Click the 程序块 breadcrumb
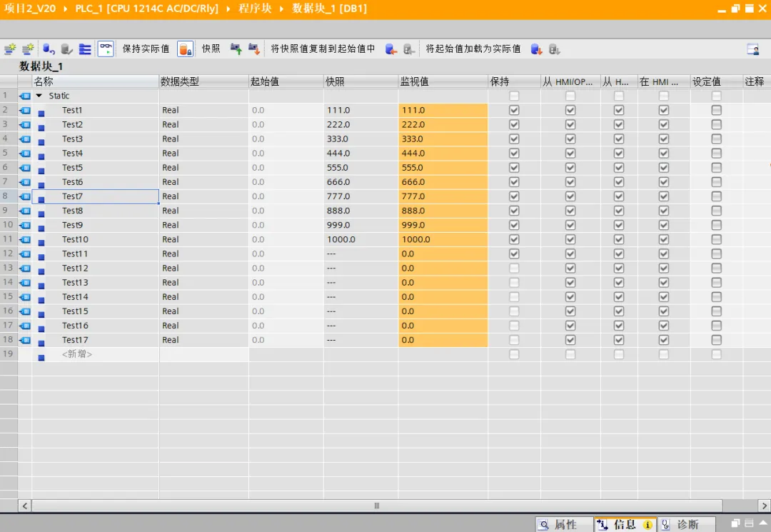 (255, 9)
